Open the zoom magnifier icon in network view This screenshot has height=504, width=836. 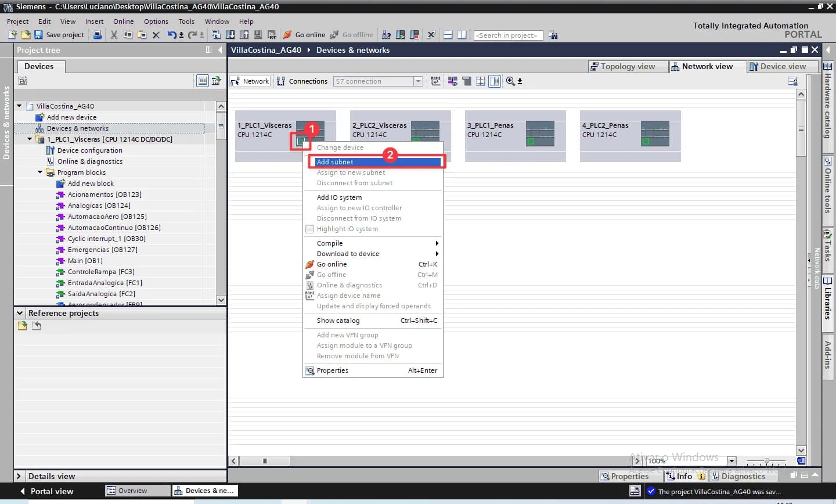coord(511,81)
